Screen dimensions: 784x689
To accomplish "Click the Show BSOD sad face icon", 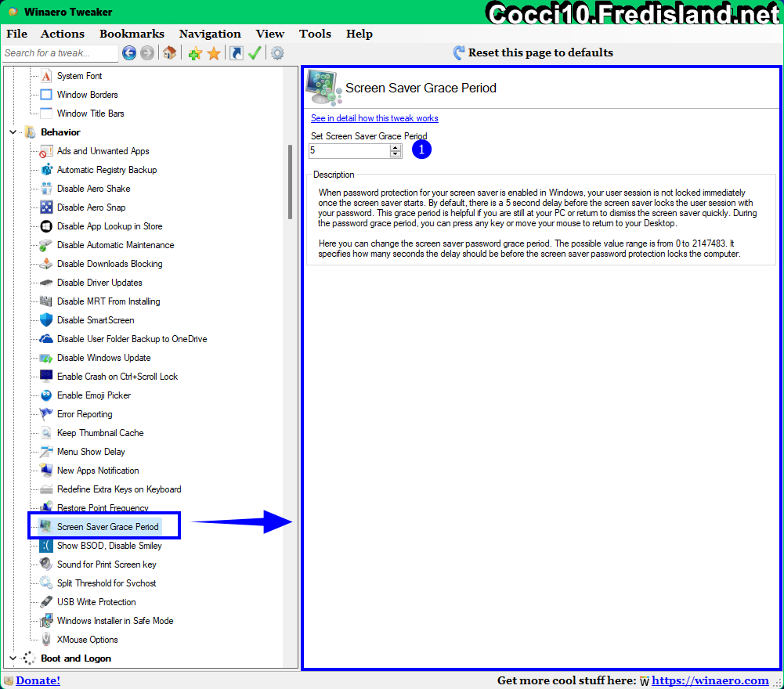I will 46,546.
